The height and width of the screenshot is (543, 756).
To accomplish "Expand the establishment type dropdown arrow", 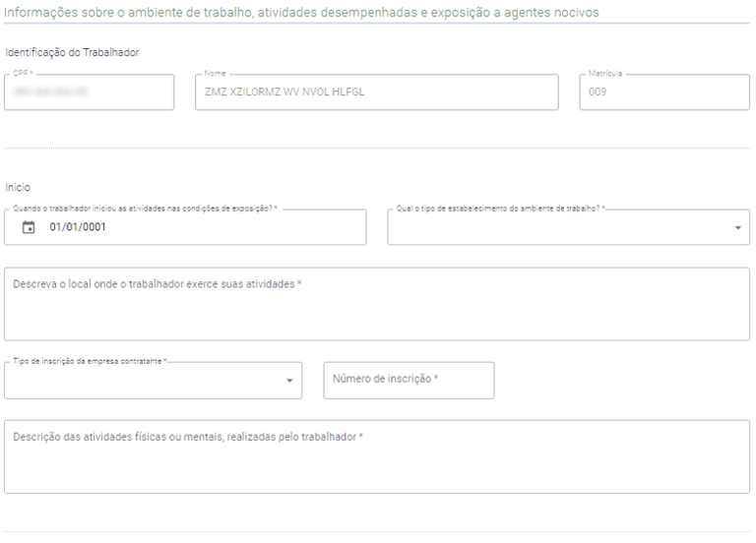I will tap(738, 227).
